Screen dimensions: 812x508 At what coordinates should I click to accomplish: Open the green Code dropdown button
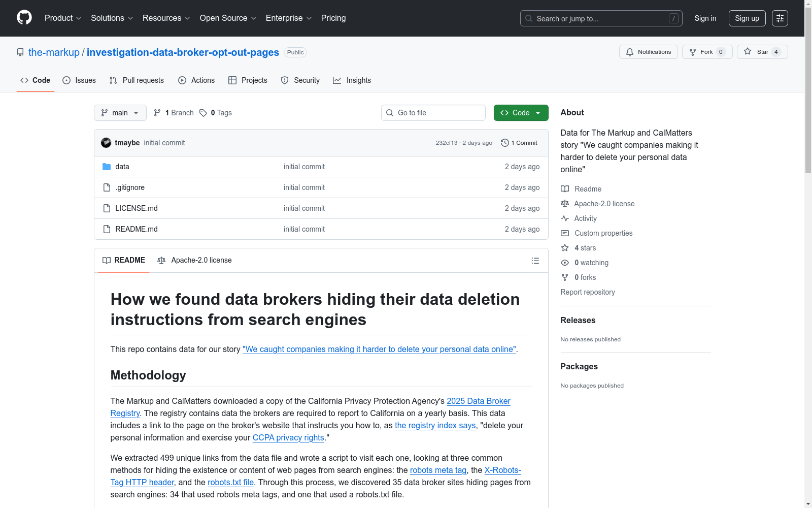(x=521, y=113)
